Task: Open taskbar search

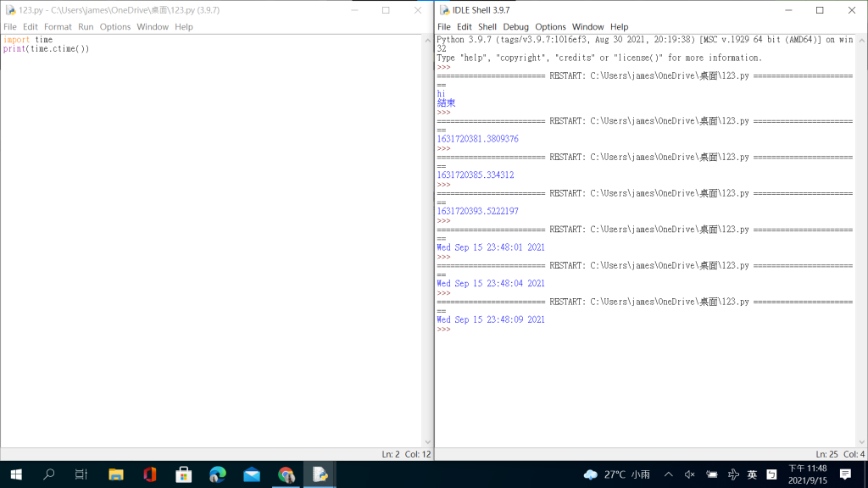Action: tap(48, 474)
